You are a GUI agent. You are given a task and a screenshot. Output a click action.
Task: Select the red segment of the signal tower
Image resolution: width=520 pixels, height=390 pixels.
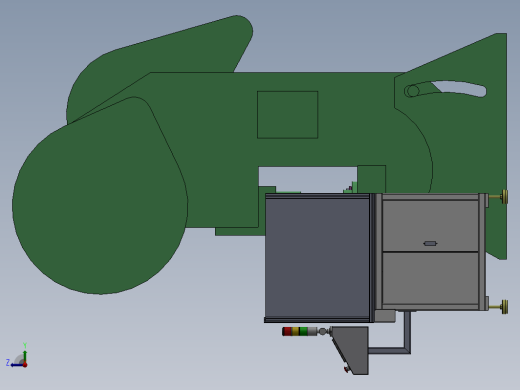pyautogui.click(x=287, y=331)
